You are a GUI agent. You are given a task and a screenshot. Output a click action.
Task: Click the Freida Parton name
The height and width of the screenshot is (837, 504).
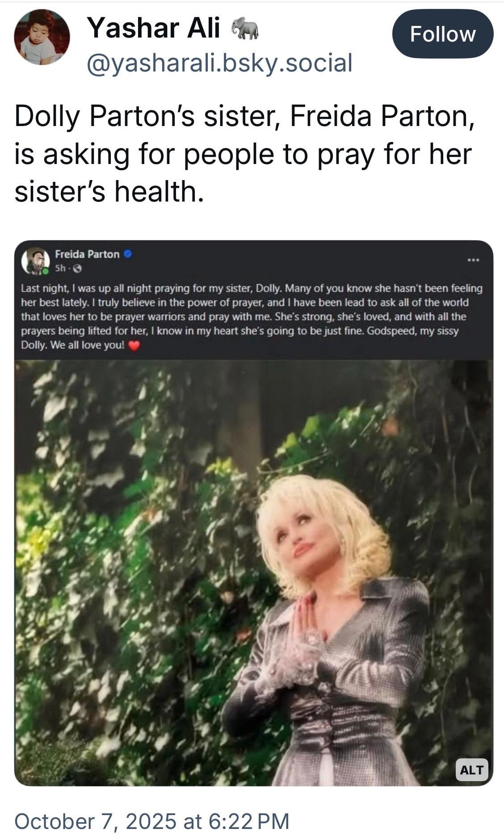(87, 254)
